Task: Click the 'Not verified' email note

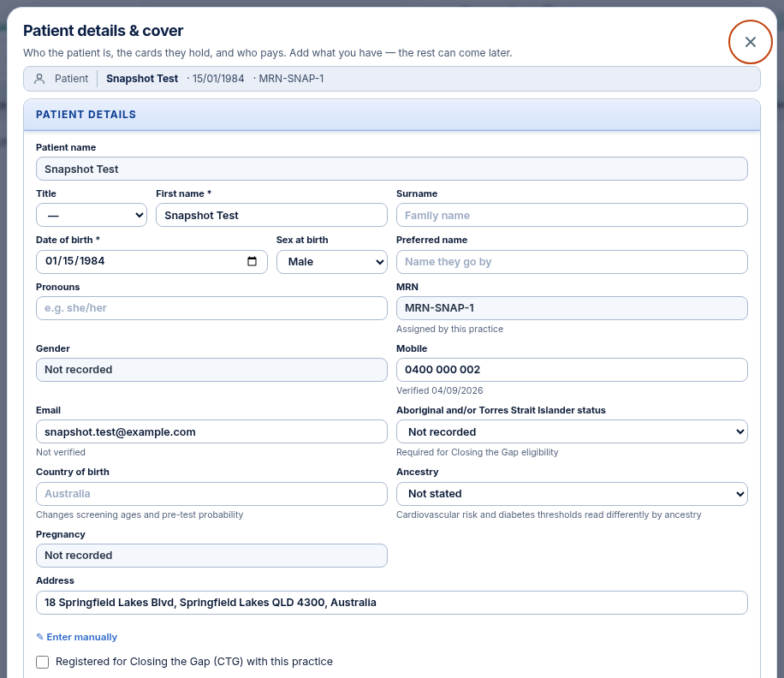Action: click(x=61, y=452)
